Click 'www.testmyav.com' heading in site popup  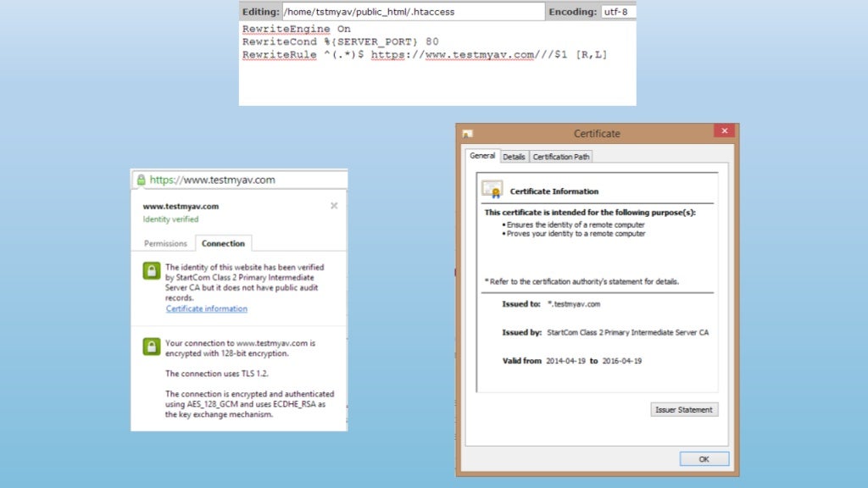click(181, 207)
